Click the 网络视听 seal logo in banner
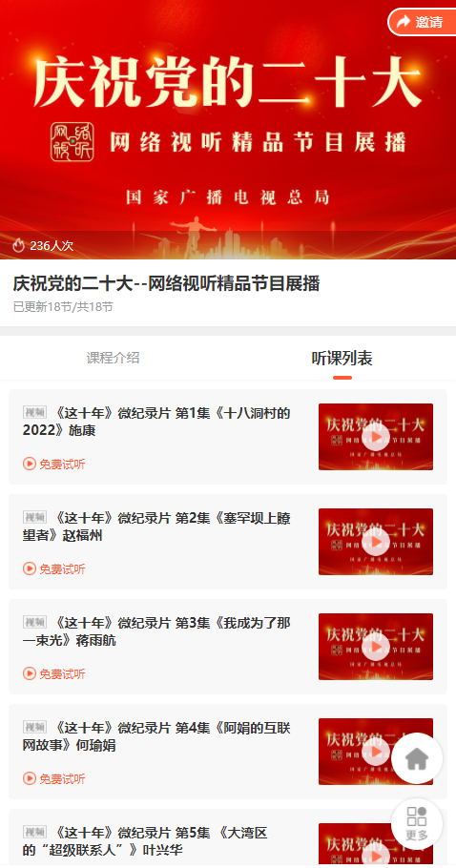 pos(72,142)
